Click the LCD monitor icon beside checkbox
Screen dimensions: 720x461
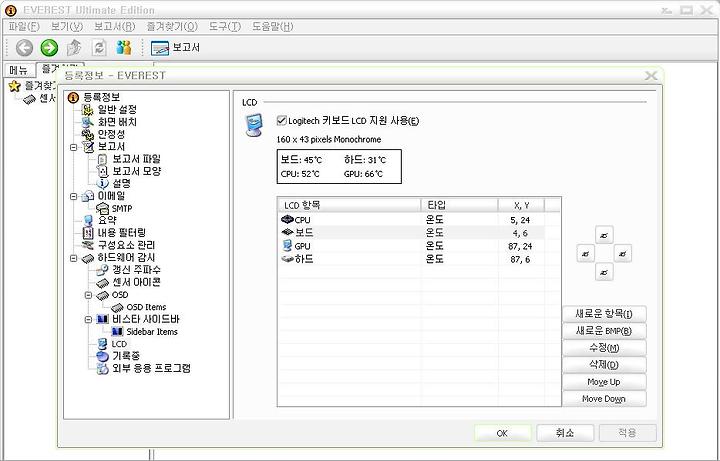pos(254,125)
